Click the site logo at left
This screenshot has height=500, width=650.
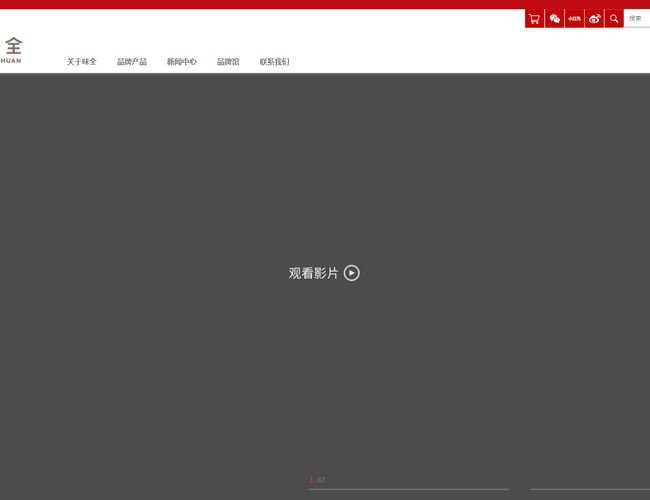click(12, 50)
